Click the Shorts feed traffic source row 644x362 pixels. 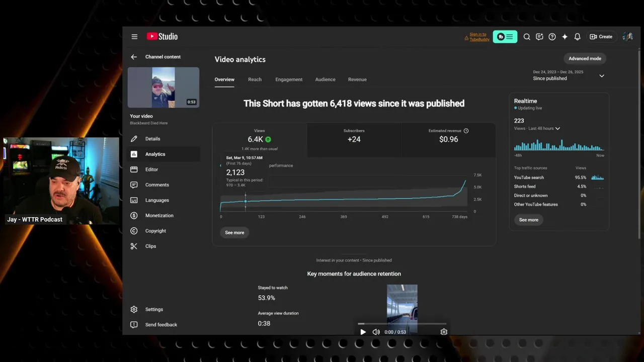[x=558, y=187]
